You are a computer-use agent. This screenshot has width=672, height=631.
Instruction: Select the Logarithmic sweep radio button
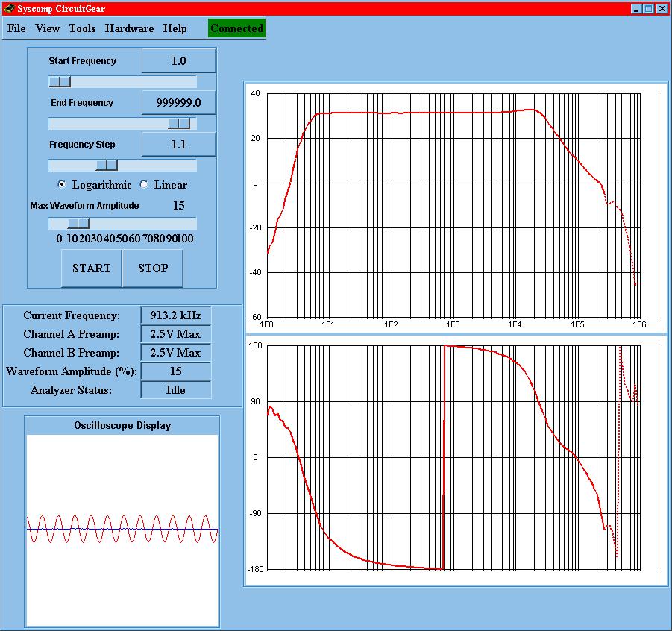tap(62, 185)
